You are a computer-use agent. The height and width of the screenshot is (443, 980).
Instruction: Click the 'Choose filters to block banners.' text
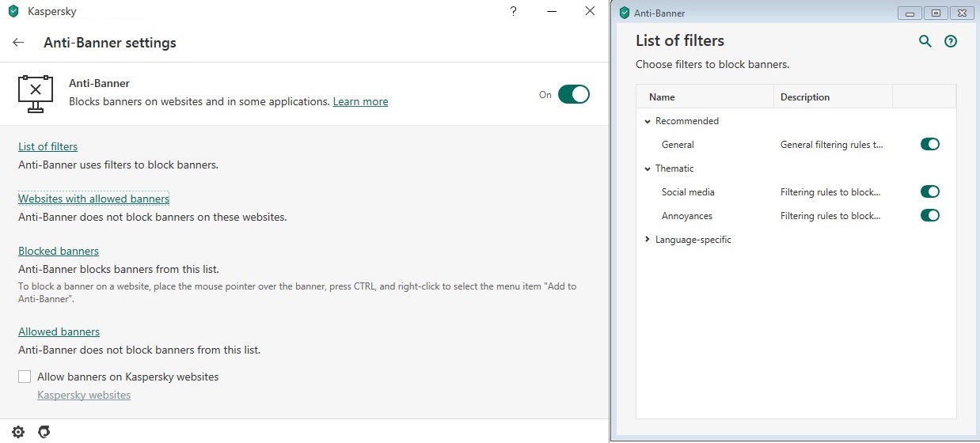(x=712, y=64)
